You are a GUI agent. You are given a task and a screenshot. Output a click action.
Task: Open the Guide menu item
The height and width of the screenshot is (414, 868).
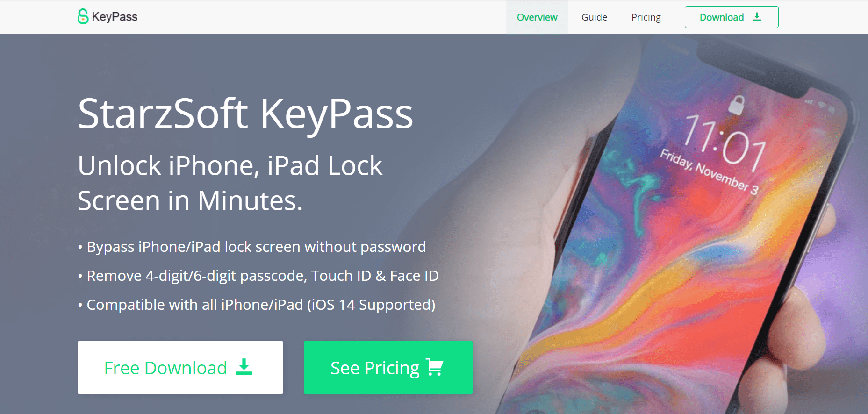594,17
